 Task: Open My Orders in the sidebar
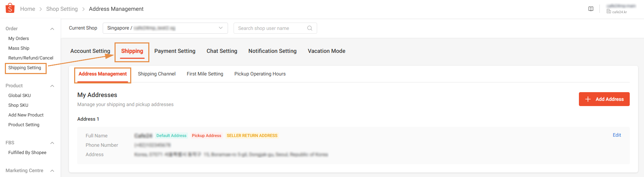coord(18,39)
